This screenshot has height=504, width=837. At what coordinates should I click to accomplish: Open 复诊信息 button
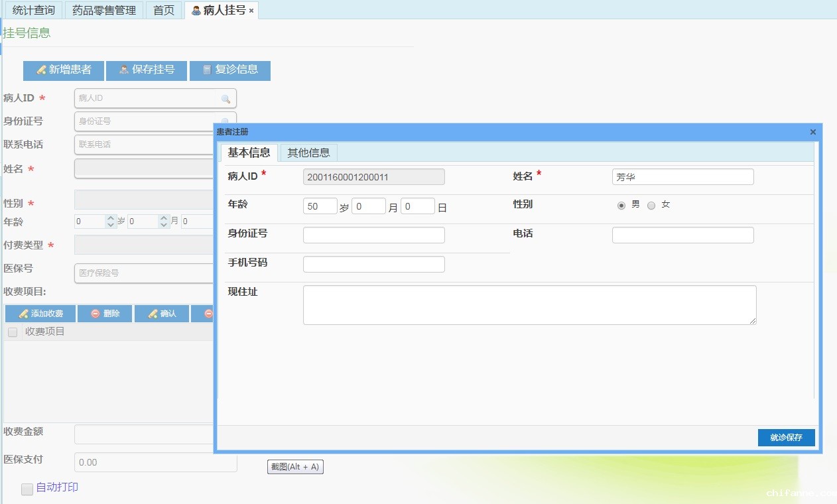click(x=230, y=70)
